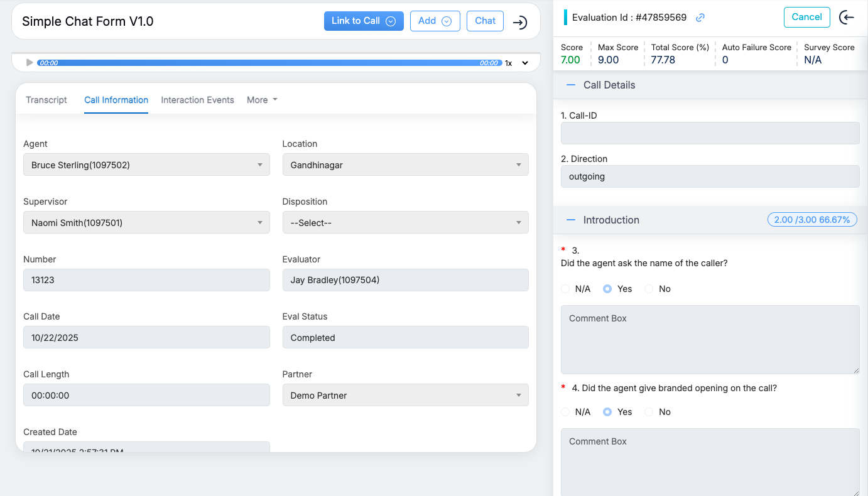The image size is (868, 496).
Task: Switch to the Transcript tab
Action: click(x=46, y=100)
